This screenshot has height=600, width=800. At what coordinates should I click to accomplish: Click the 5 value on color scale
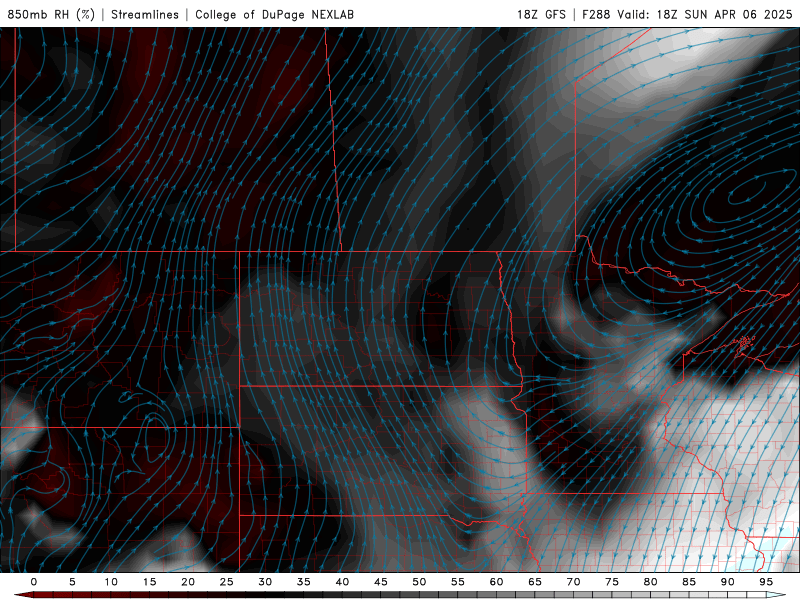(72, 582)
